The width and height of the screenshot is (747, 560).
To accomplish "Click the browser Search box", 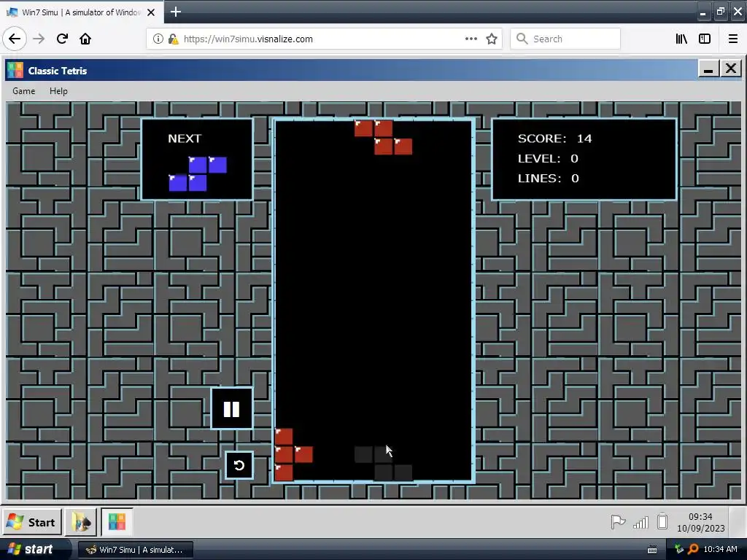I will coord(565,39).
